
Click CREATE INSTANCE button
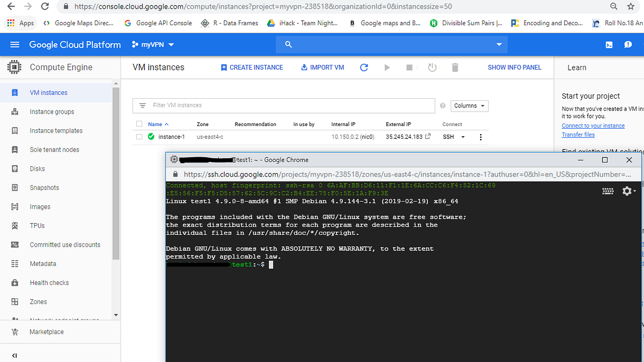[x=252, y=68]
